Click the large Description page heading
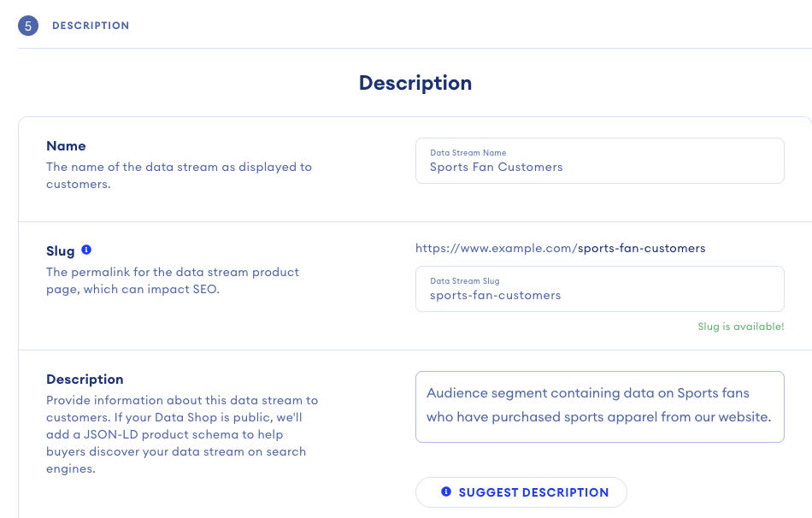 coord(415,83)
